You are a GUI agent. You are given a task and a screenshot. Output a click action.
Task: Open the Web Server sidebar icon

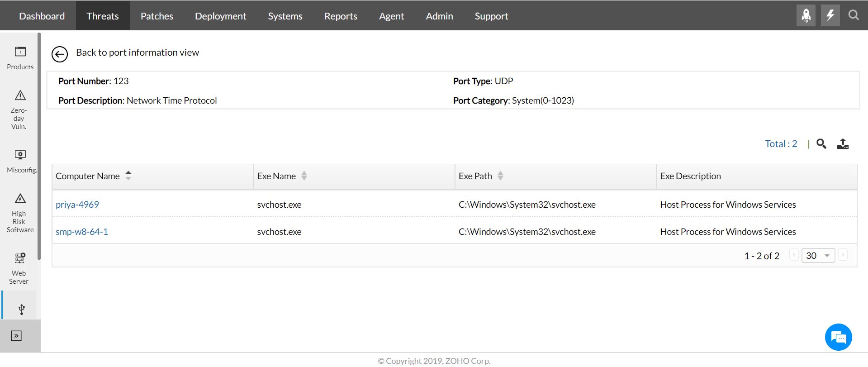point(20,268)
